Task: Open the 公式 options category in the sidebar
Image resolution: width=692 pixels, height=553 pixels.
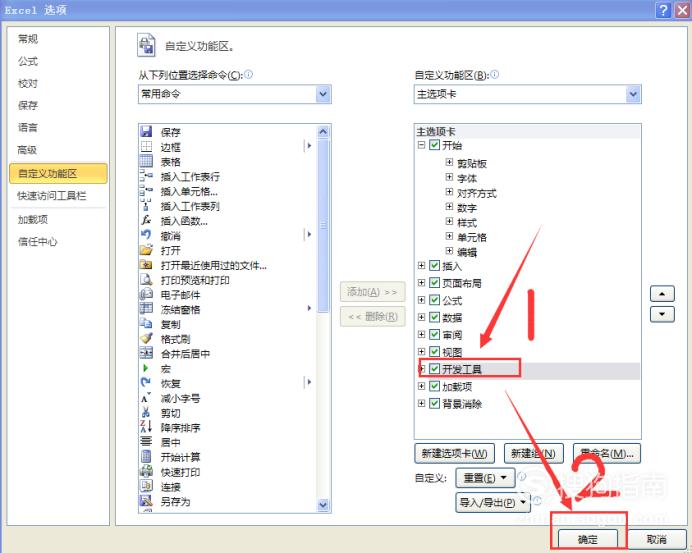Action: pyautogui.click(x=28, y=61)
